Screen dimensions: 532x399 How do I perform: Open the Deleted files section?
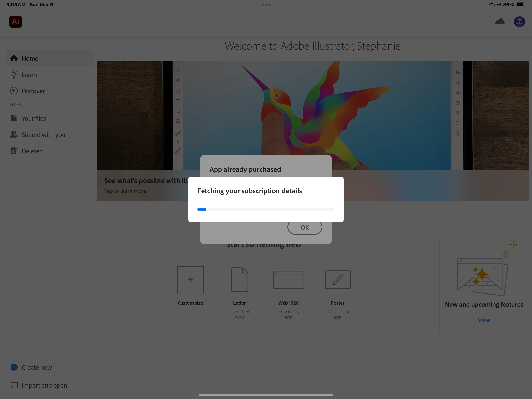click(32, 151)
